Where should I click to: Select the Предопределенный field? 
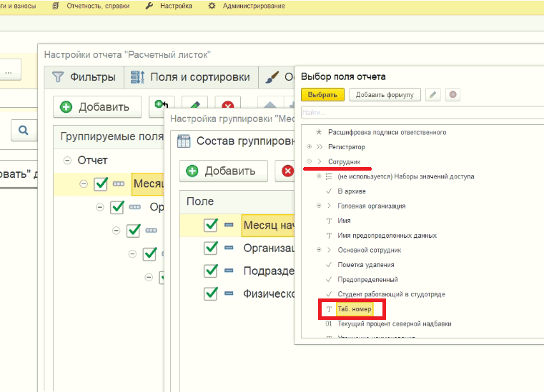[367, 279]
